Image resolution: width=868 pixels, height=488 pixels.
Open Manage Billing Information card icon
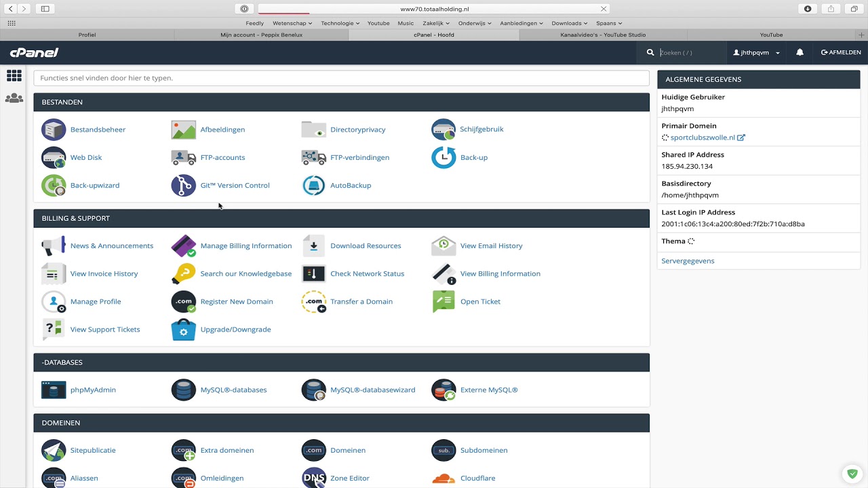[184, 246]
